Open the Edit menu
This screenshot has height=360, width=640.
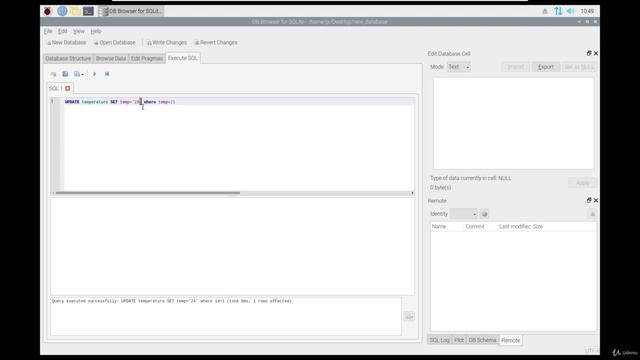[x=62, y=31]
